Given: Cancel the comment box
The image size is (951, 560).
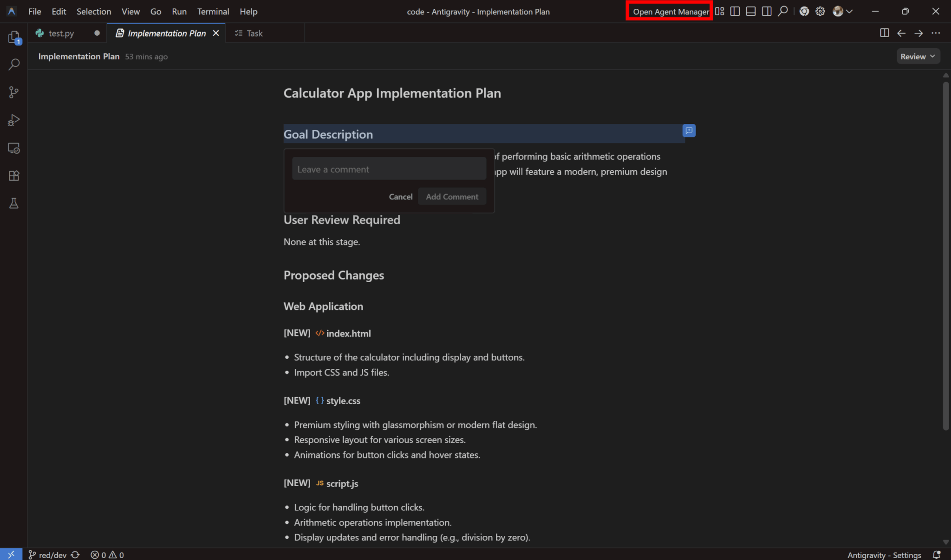Looking at the screenshot, I should [400, 197].
